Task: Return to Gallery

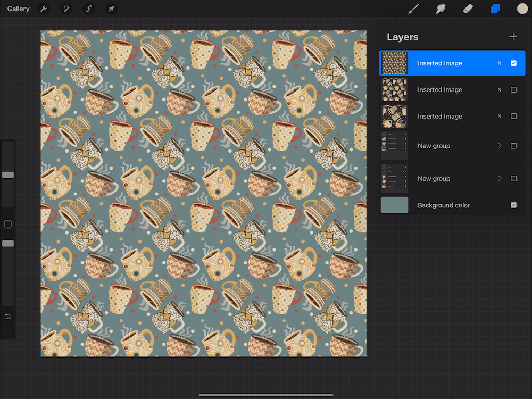Action: [19, 9]
